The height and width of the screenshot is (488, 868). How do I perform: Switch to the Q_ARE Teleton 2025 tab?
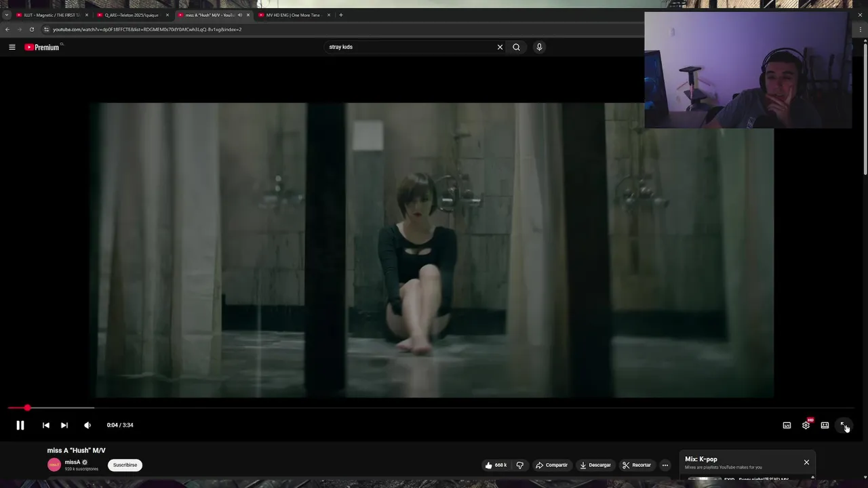click(x=132, y=15)
